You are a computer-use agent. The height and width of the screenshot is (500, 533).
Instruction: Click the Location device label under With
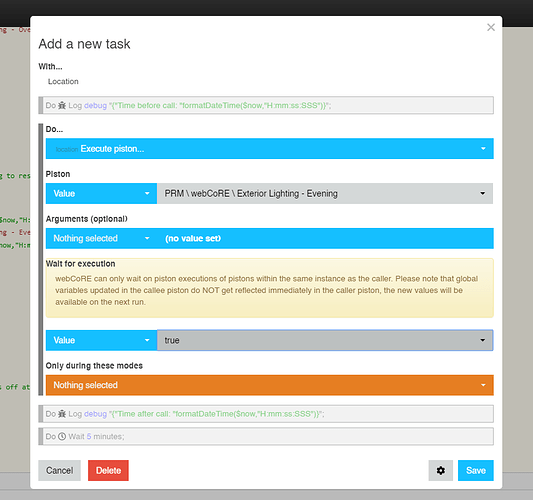click(x=63, y=82)
